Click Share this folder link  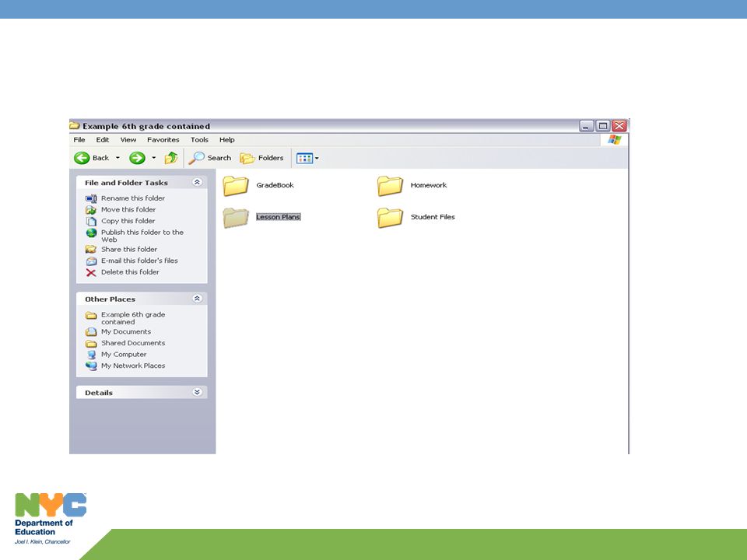click(x=129, y=249)
